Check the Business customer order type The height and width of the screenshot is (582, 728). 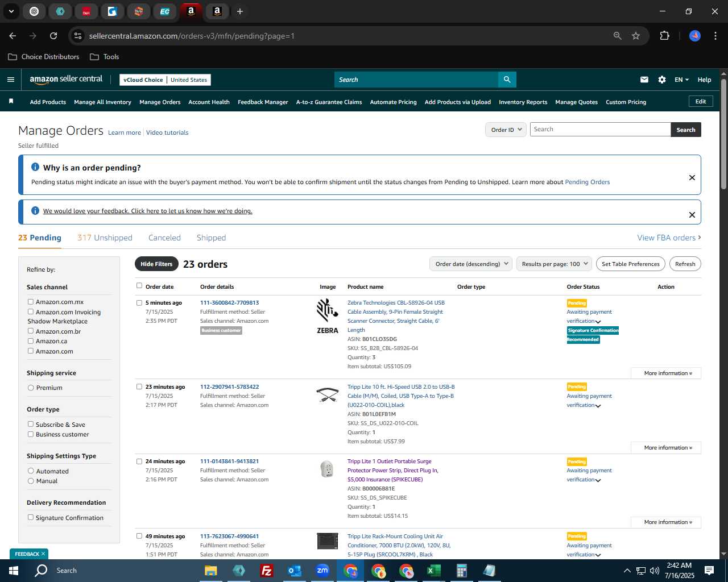pos(31,434)
